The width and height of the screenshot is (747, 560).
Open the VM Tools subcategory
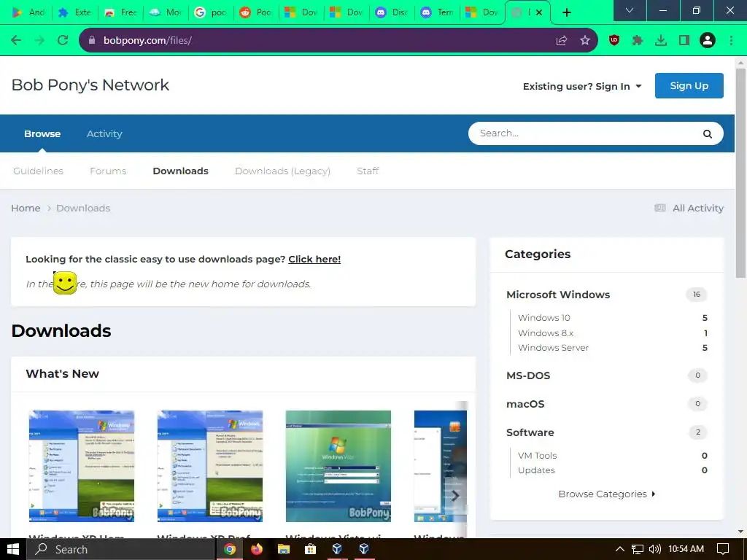(538, 456)
